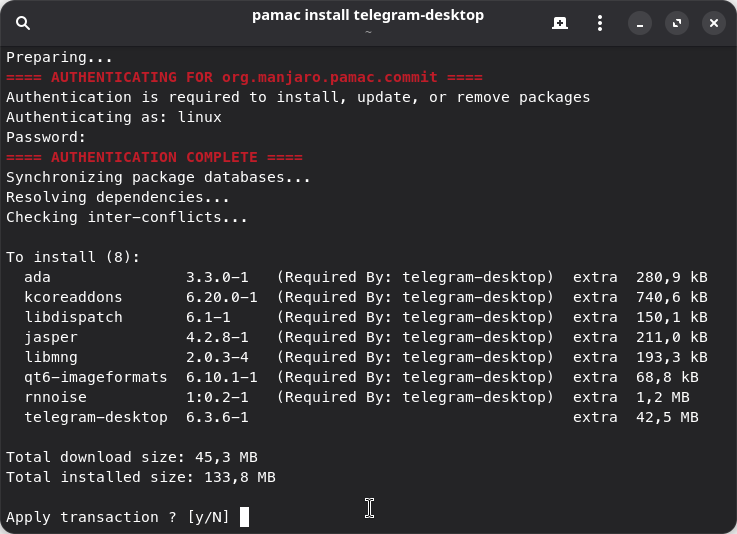The height and width of the screenshot is (534, 737).
Task: Restore or maximize the terminal window
Action: [x=677, y=23]
